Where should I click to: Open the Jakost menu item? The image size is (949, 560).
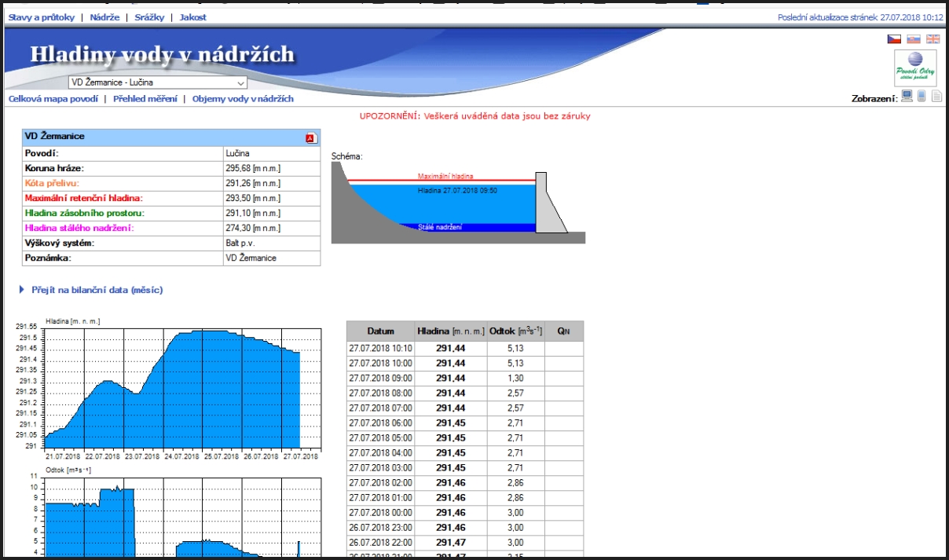(192, 16)
